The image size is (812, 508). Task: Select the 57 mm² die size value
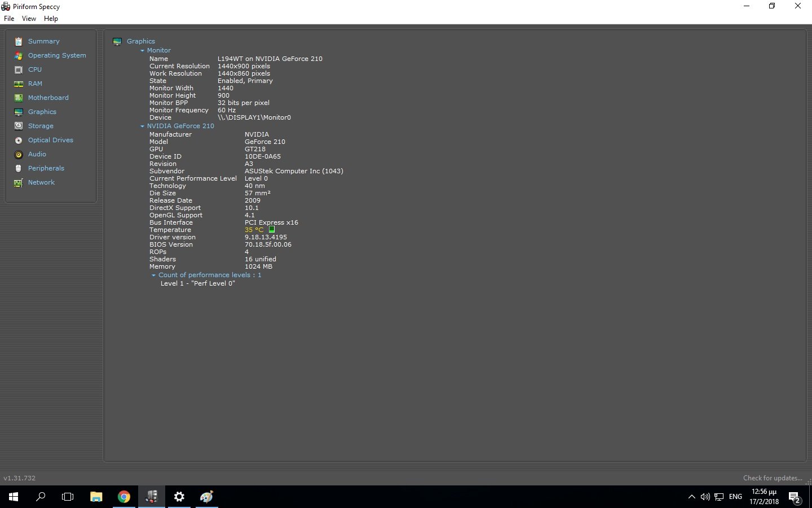coord(258,193)
